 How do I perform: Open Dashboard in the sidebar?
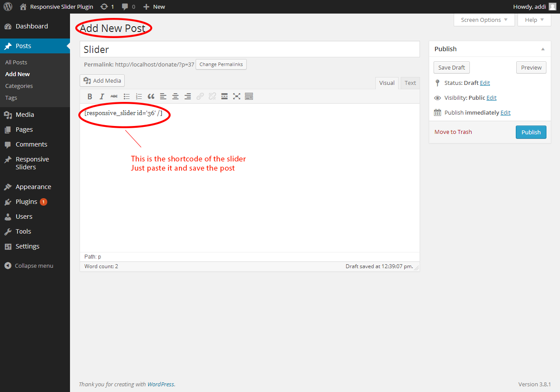[x=35, y=26]
